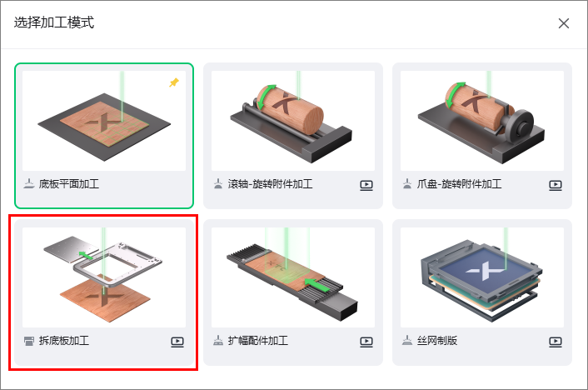Play tutorial video for 滚轴-旋转附件加工
588x390 pixels.
[x=366, y=185]
